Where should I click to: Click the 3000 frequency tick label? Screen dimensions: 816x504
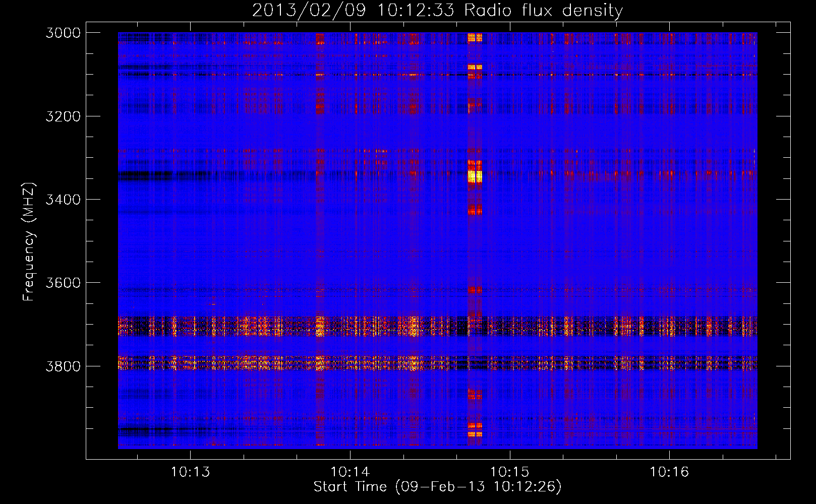63,33
